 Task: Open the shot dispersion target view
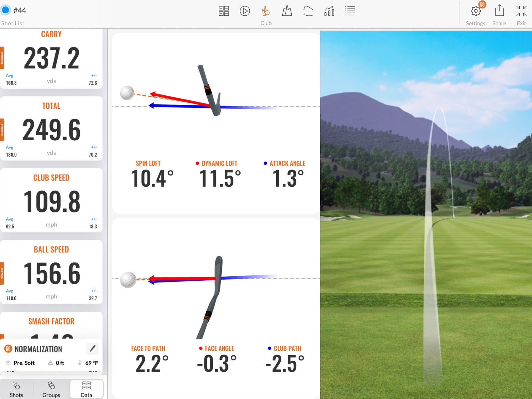[287, 11]
